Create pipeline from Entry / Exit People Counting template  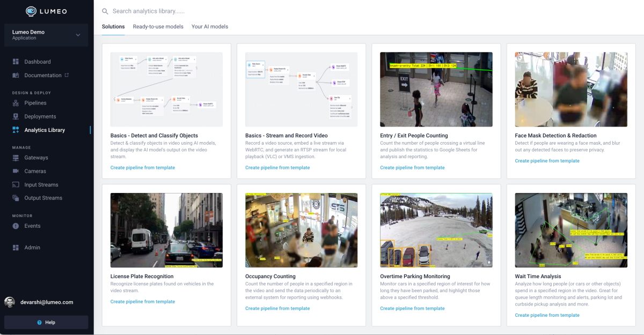pos(412,167)
